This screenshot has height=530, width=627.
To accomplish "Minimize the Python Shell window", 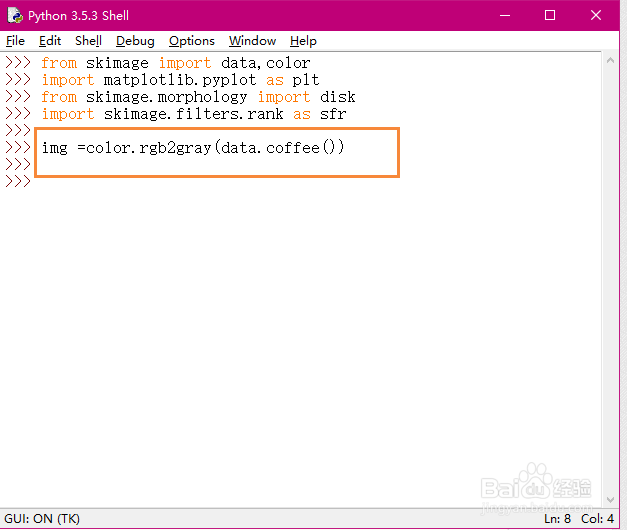I will pos(505,15).
